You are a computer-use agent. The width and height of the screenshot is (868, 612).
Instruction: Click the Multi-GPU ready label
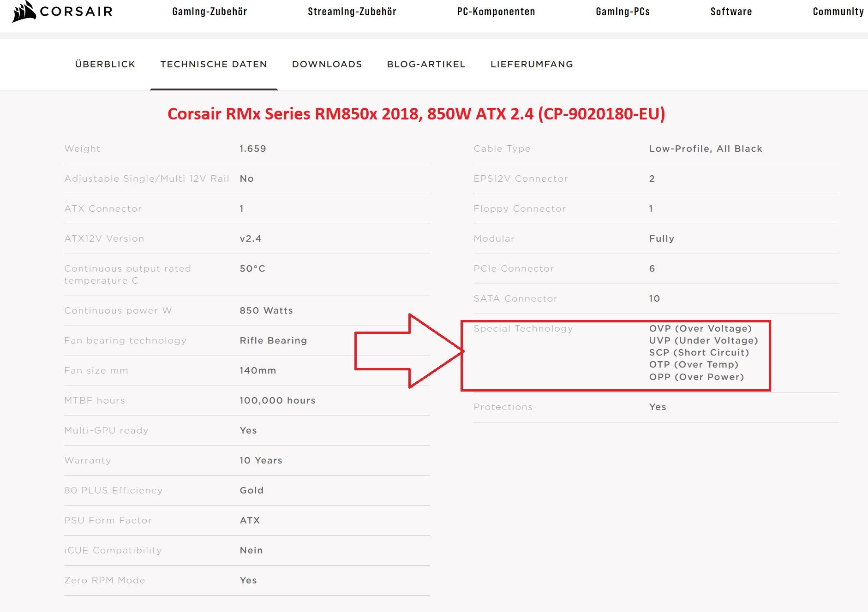click(x=106, y=430)
